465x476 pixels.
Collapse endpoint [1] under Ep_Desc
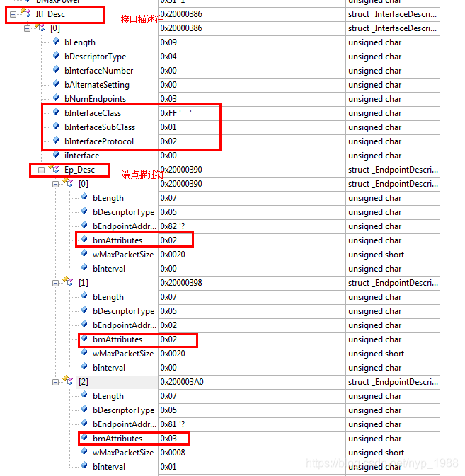[55, 283]
